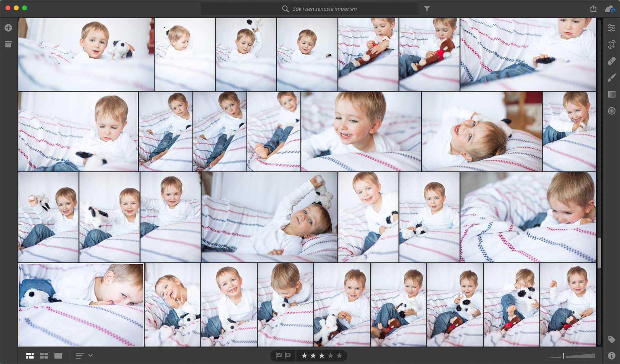Select the Healing Brush bandage tool
Screen dimensions: 620x364
pyautogui.click(x=611, y=61)
